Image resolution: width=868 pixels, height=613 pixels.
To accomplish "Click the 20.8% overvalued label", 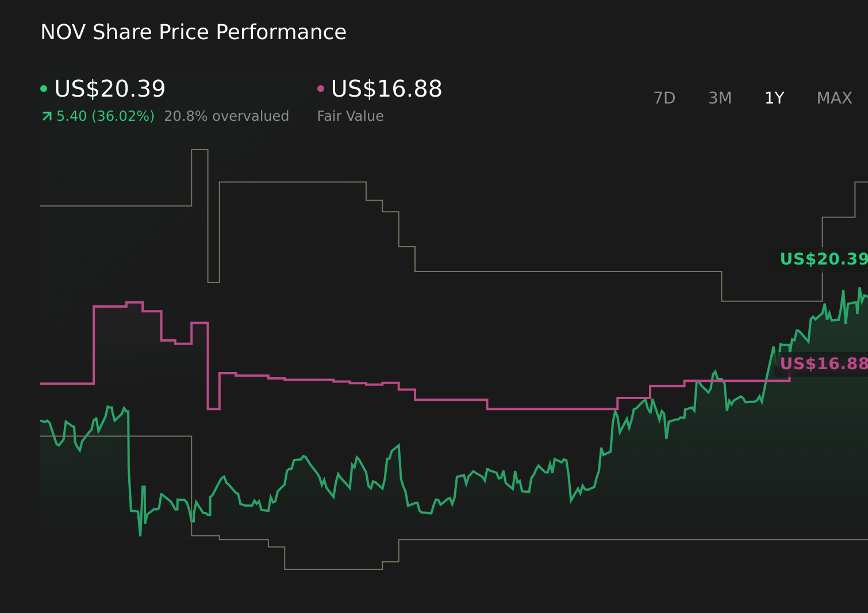I will click(x=226, y=116).
